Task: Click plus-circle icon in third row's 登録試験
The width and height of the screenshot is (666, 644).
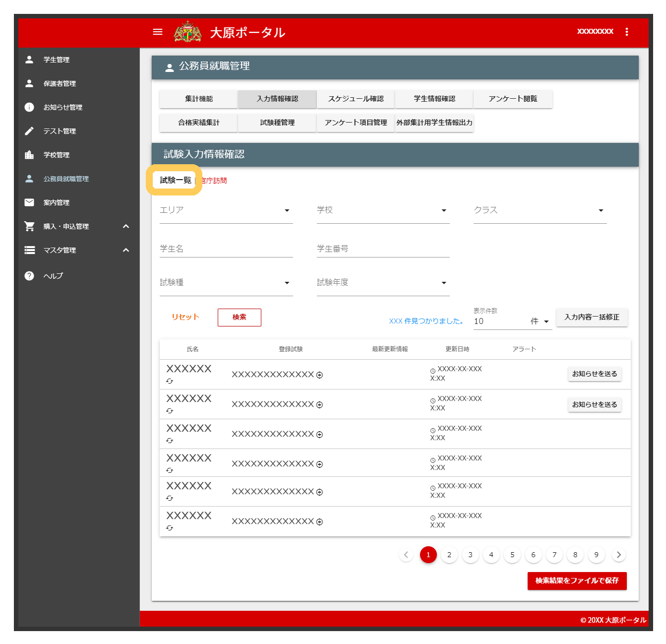Action: [x=319, y=435]
